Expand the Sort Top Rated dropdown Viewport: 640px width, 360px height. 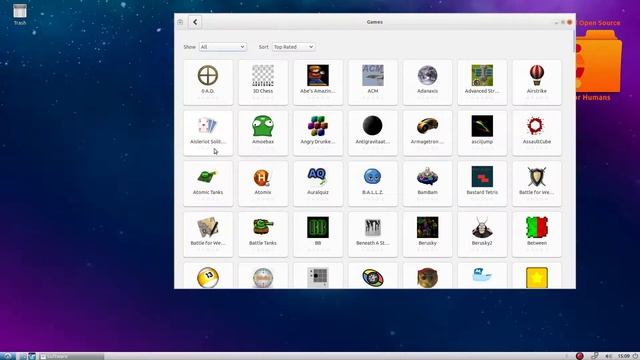tap(293, 47)
